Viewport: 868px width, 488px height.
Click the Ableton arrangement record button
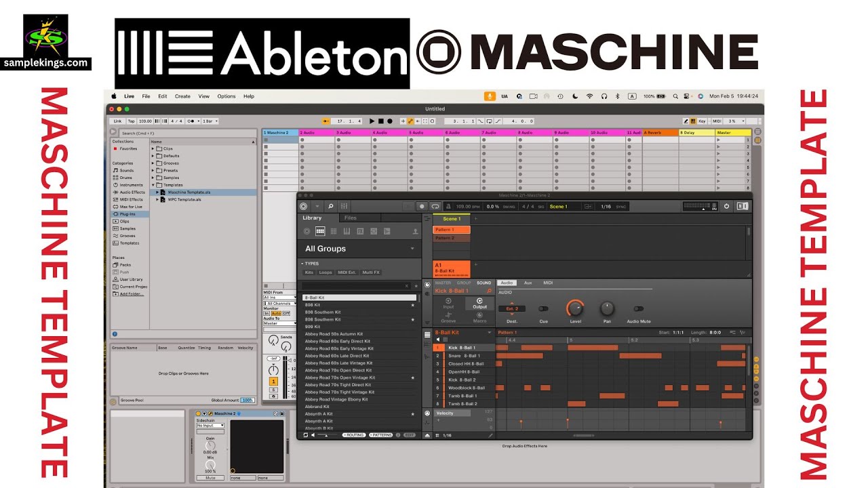pyautogui.click(x=390, y=121)
